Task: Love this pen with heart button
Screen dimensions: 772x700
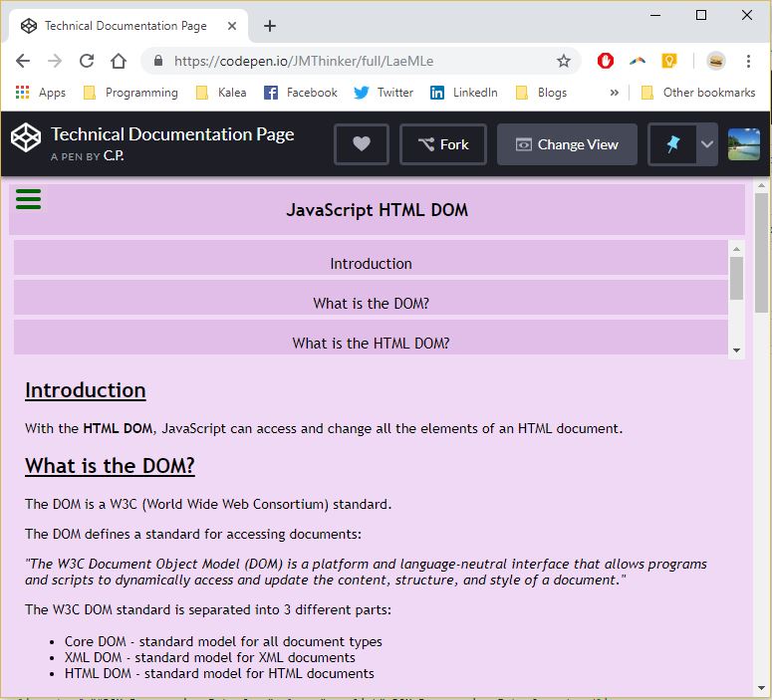Action: (362, 144)
